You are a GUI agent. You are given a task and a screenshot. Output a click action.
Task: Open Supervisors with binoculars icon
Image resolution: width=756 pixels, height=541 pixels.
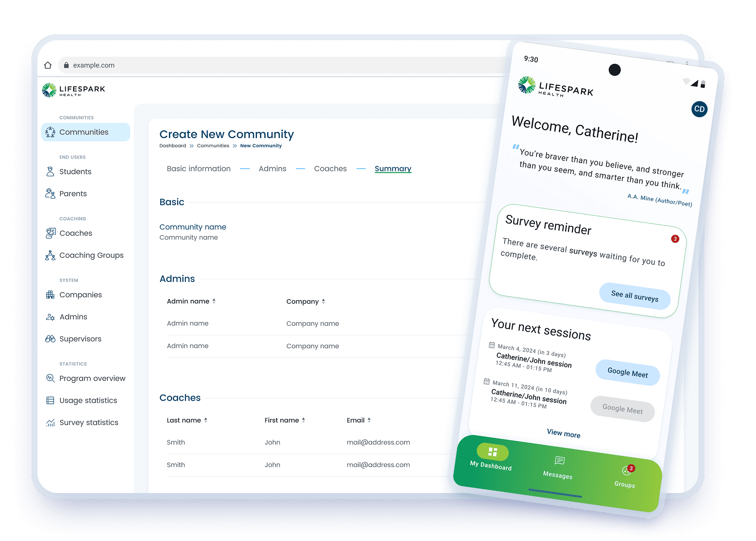50,339
